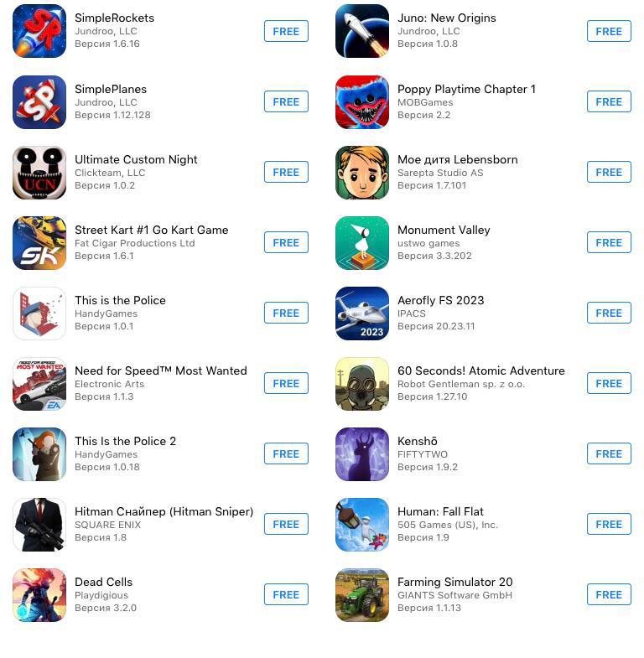Open the Monument Valley app icon
The image size is (644, 658).
[362, 243]
